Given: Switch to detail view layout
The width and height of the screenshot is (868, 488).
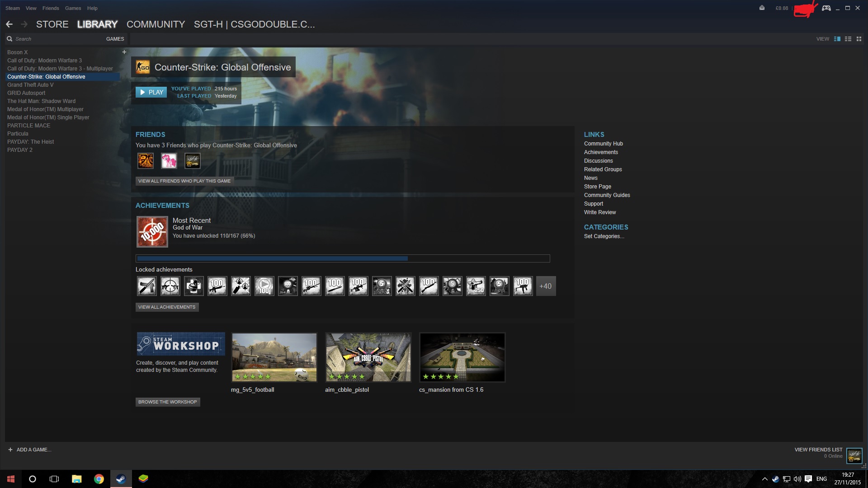Looking at the screenshot, I should point(837,39).
